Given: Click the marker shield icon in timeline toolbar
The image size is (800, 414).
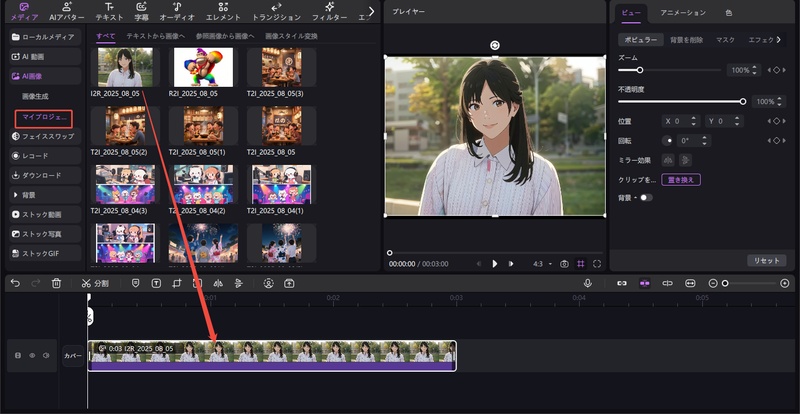Looking at the screenshot, I should 135,283.
